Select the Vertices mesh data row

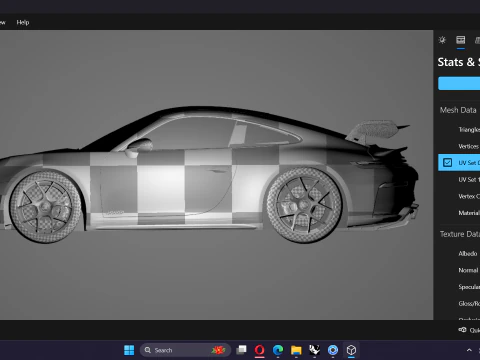click(x=459, y=146)
